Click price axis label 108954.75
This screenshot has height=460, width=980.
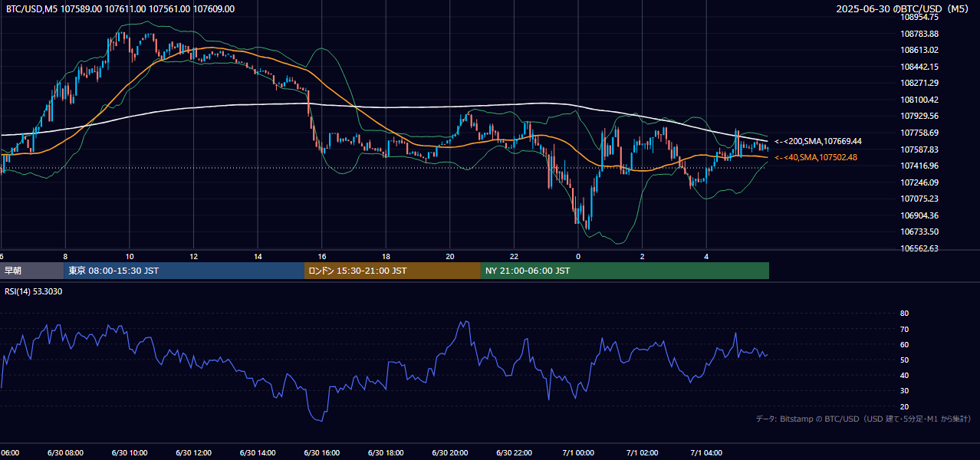pos(919,17)
